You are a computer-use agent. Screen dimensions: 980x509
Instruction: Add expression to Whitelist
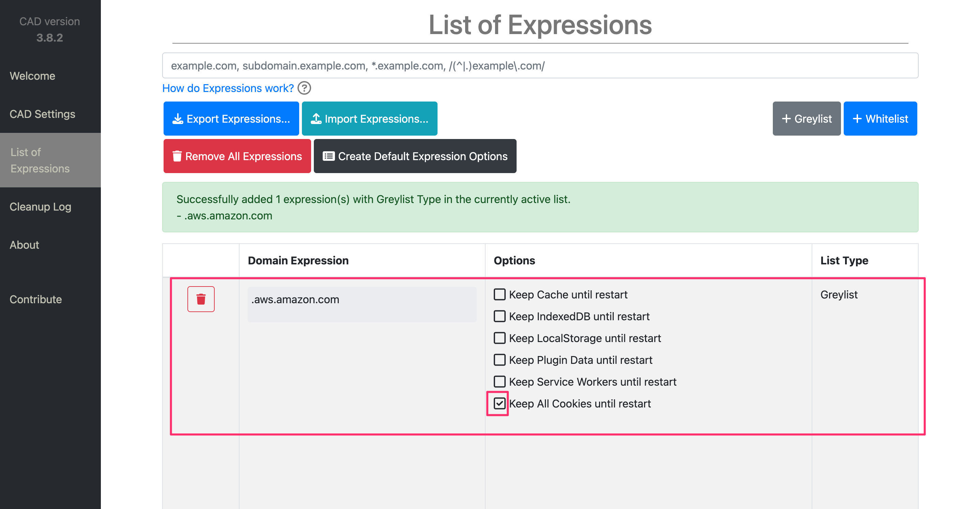tap(880, 119)
